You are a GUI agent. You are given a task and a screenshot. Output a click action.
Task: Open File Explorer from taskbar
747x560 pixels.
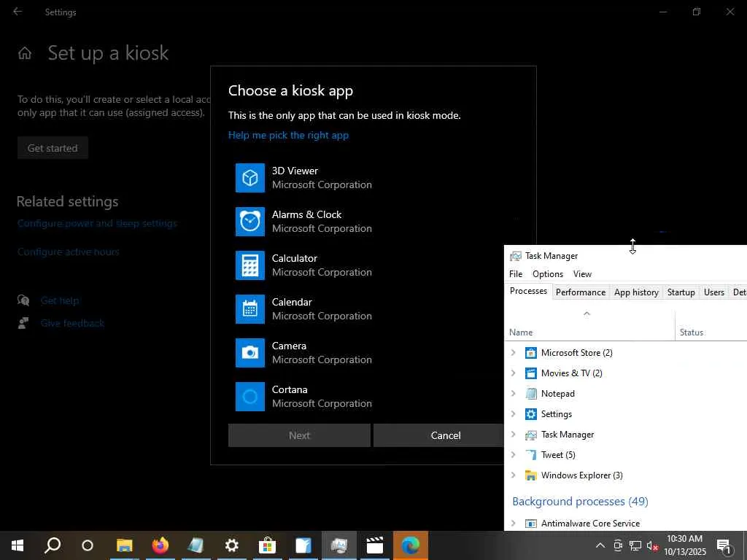(124, 545)
